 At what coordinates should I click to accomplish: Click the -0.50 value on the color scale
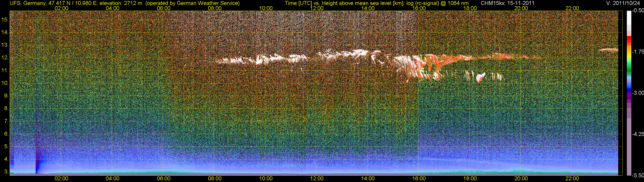(638, 11)
